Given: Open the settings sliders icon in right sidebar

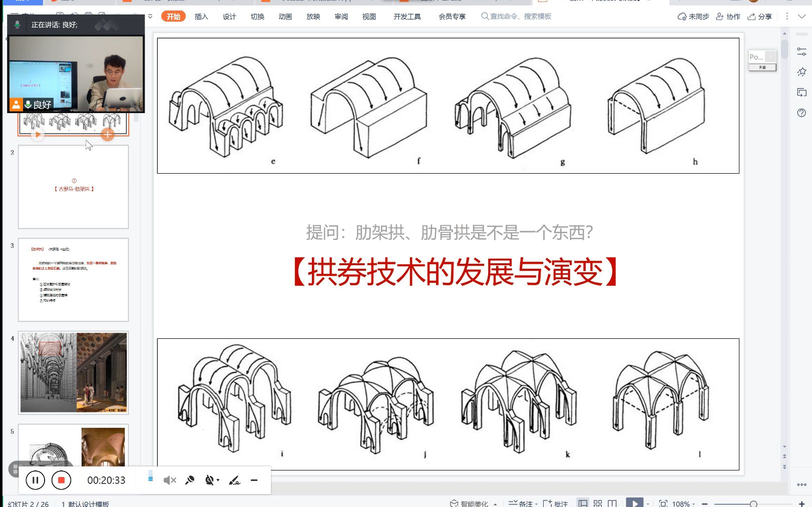Looking at the screenshot, I should (801, 52).
